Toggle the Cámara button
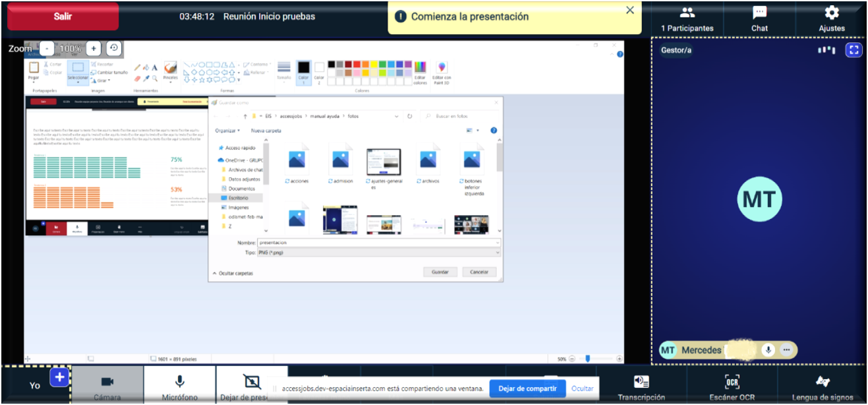The image size is (868, 405). pos(107,385)
